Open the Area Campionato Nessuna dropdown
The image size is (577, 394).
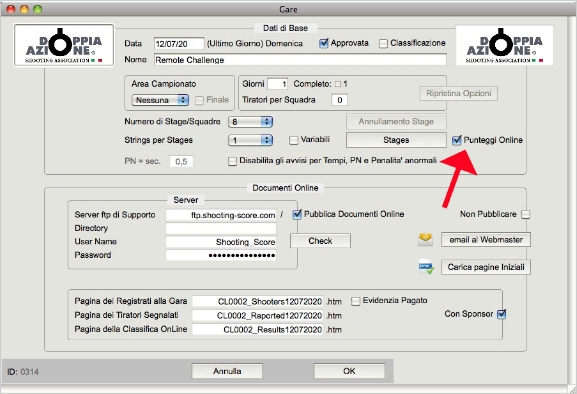160,100
